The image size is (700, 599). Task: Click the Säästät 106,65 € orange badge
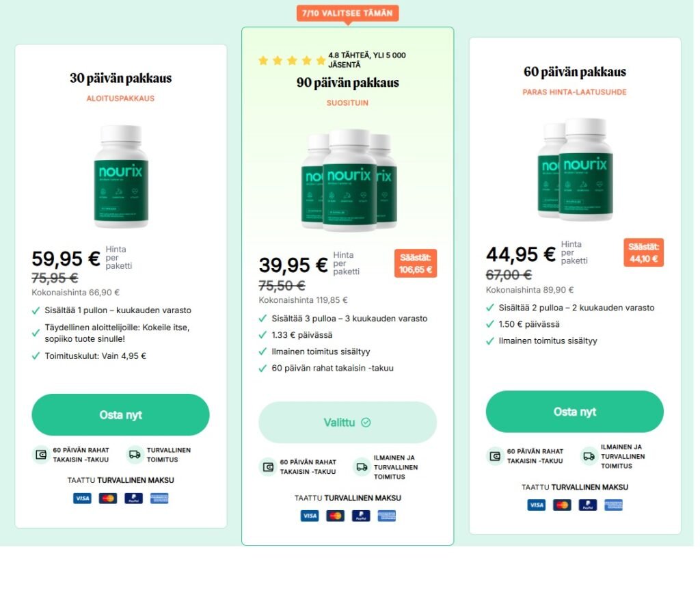tap(415, 263)
